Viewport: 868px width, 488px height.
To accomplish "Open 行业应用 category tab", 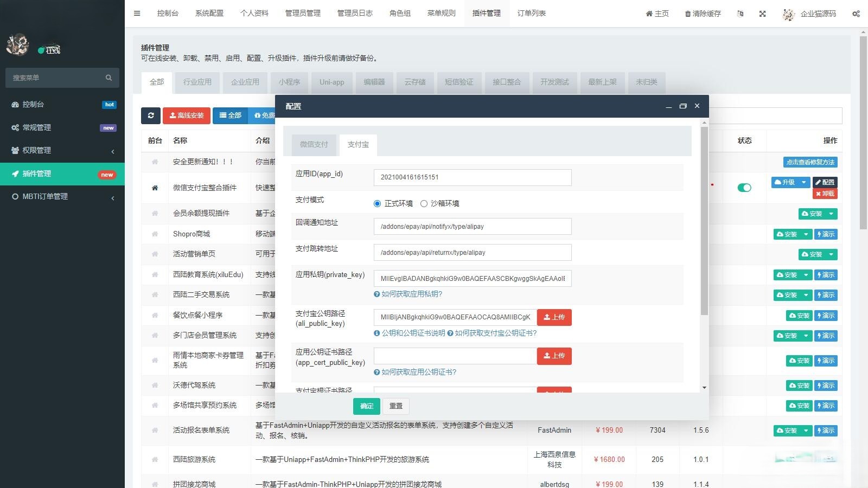I will (197, 82).
